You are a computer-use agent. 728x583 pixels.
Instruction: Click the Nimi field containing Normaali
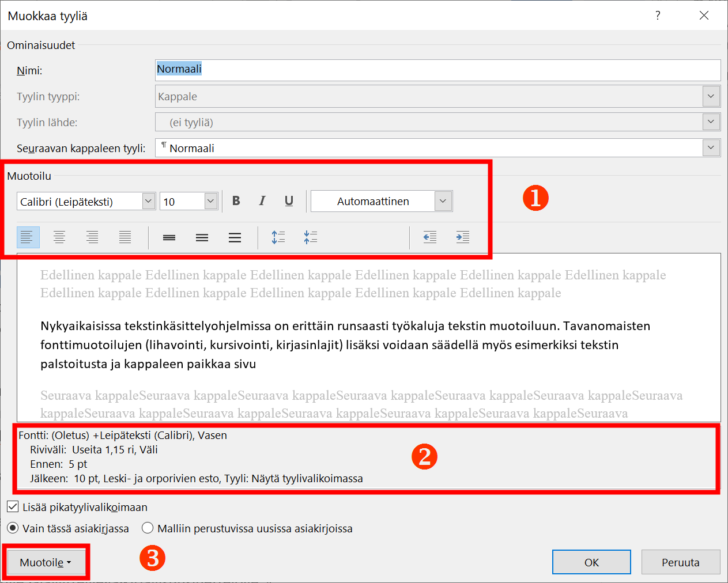pyautogui.click(x=438, y=70)
